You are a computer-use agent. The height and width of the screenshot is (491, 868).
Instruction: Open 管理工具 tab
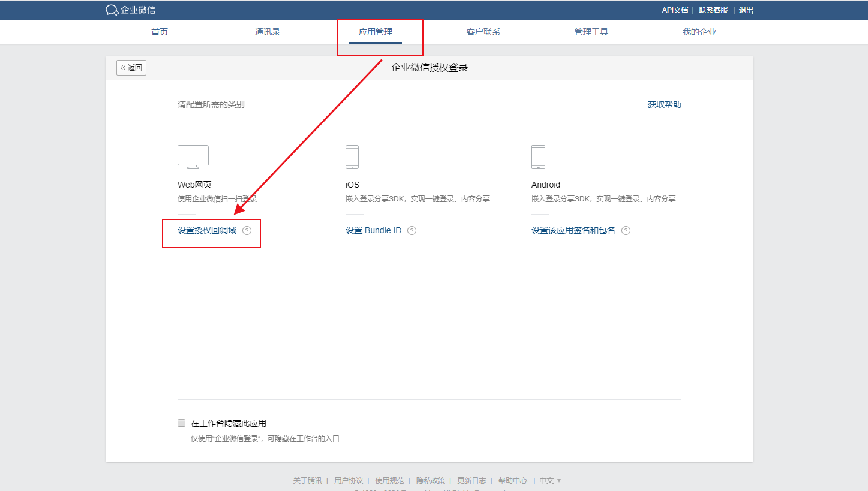(x=591, y=32)
